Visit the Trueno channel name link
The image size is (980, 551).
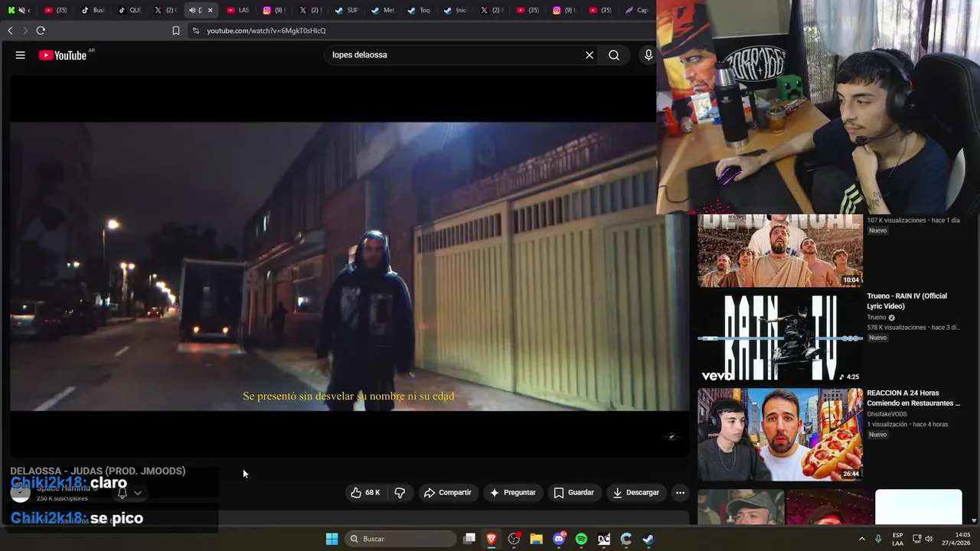(x=877, y=317)
